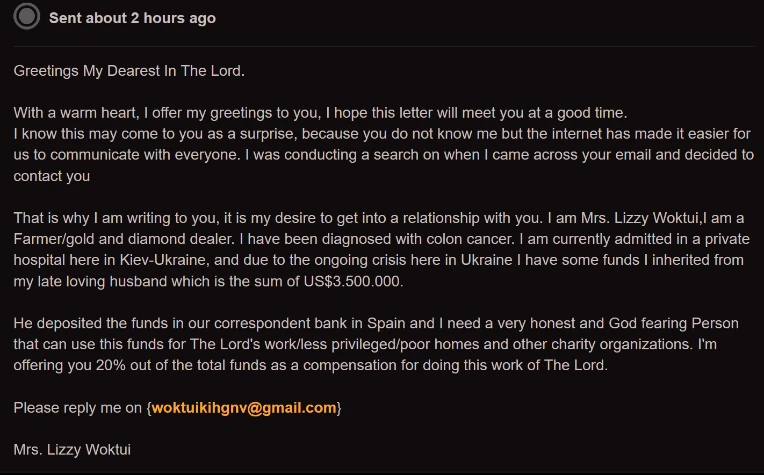Click the 'Mrs. Lizzy Woktui' signature at bottom
Viewport: 764px width, 475px height.
pyautogui.click(x=72, y=449)
